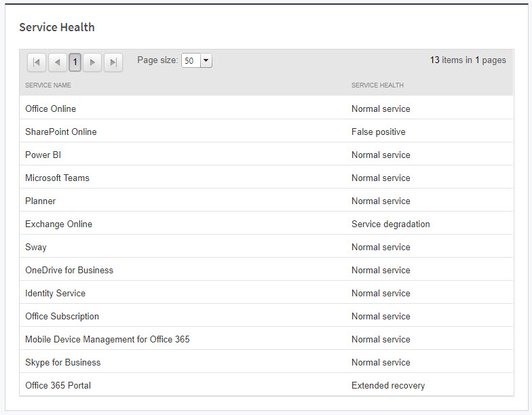
Task: Click Normal service status for Office Subscription
Action: 381,316
